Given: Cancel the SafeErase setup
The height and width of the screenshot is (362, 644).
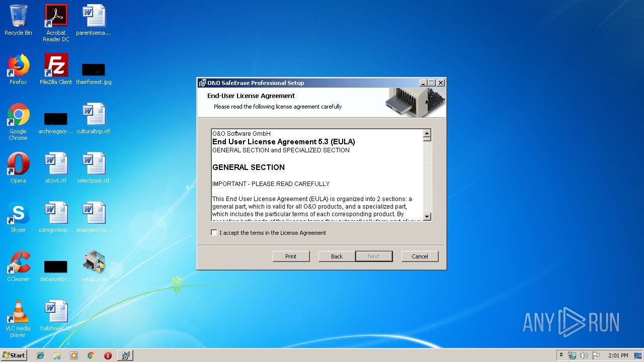Looking at the screenshot, I should (x=420, y=256).
